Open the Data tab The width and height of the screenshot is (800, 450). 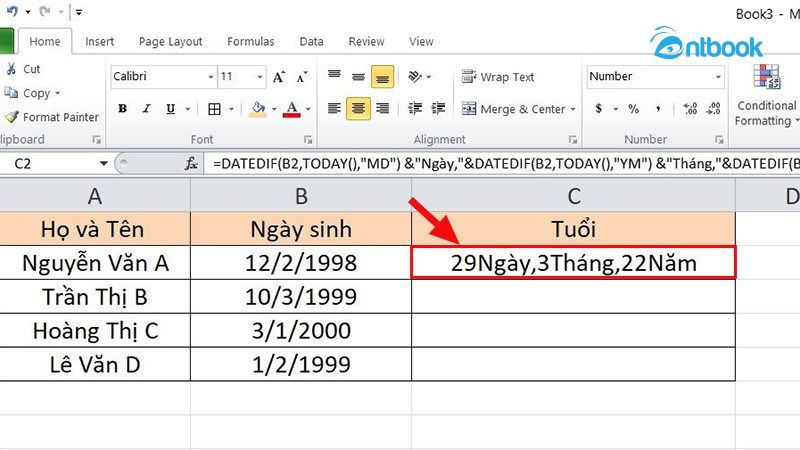311,41
